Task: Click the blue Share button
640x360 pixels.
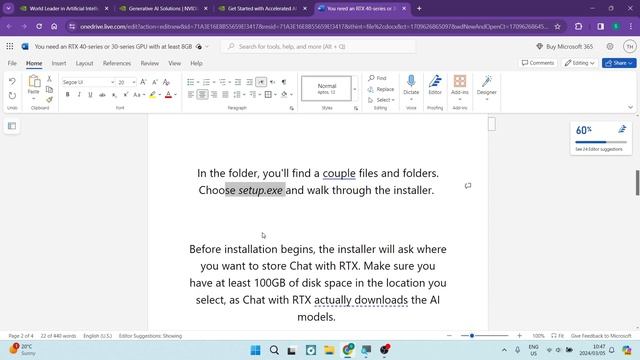Action: coord(619,63)
